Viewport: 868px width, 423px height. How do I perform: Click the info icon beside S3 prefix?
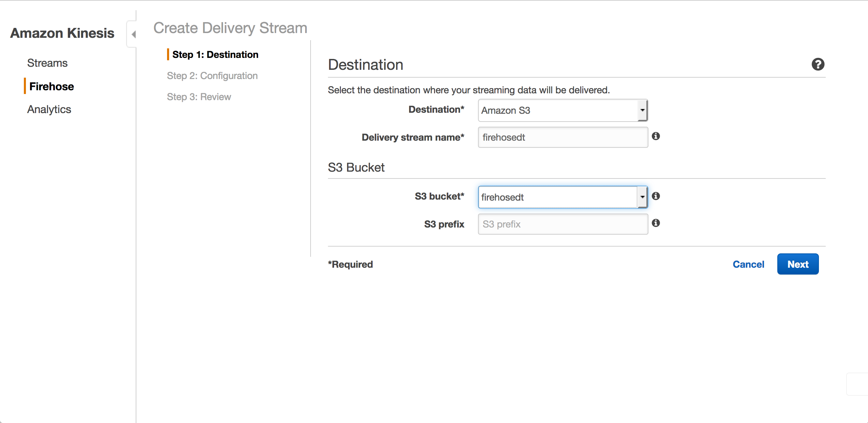pos(656,223)
